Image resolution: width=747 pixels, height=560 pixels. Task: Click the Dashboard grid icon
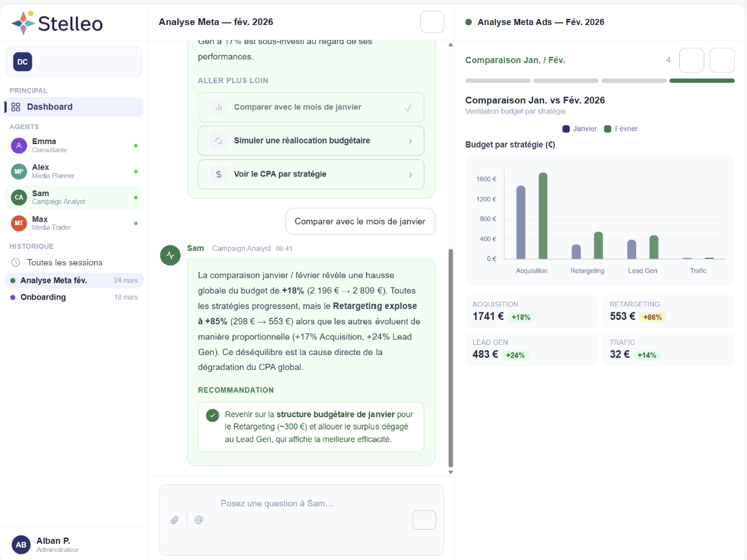pyautogui.click(x=16, y=107)
